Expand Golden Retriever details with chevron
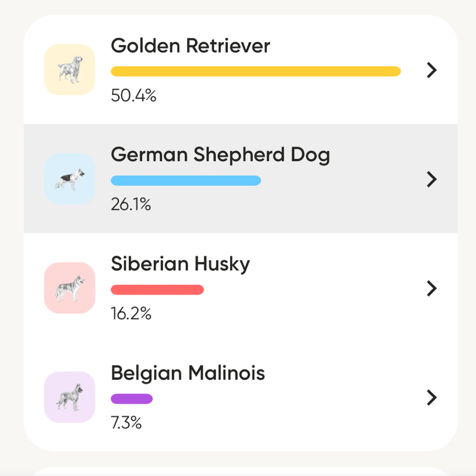 [432, 70]
